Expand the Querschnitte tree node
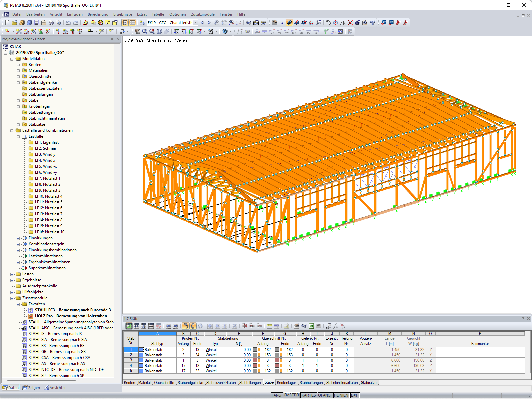532x399 pixels. pyautogui.click(x=18, y=76)
